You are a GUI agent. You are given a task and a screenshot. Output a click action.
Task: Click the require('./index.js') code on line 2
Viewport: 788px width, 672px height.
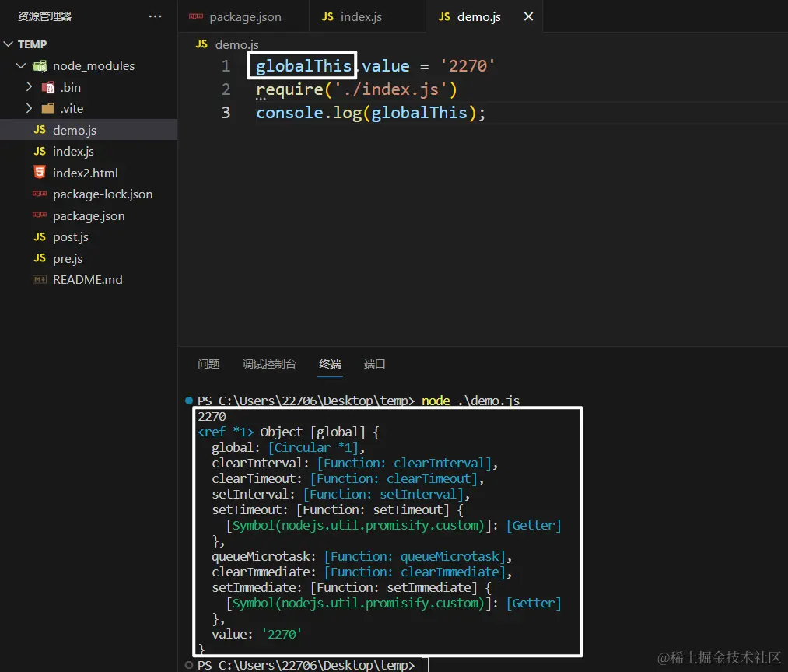pyautogui.click(x=356, y=89)
